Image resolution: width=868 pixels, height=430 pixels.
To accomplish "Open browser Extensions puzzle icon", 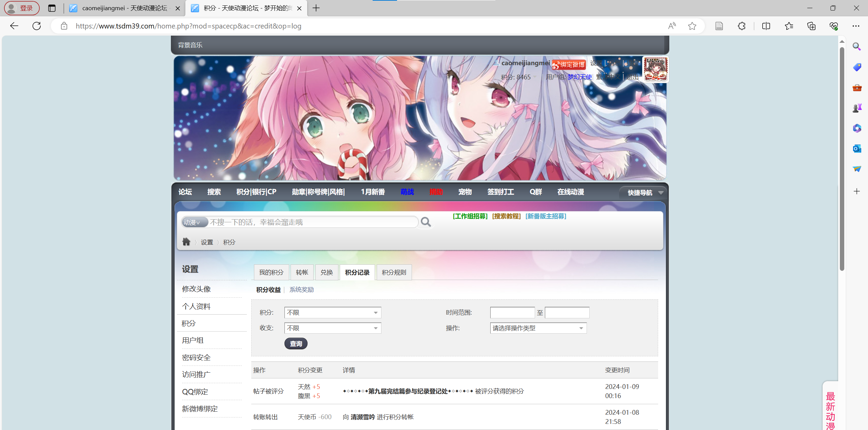I will 742,26.
